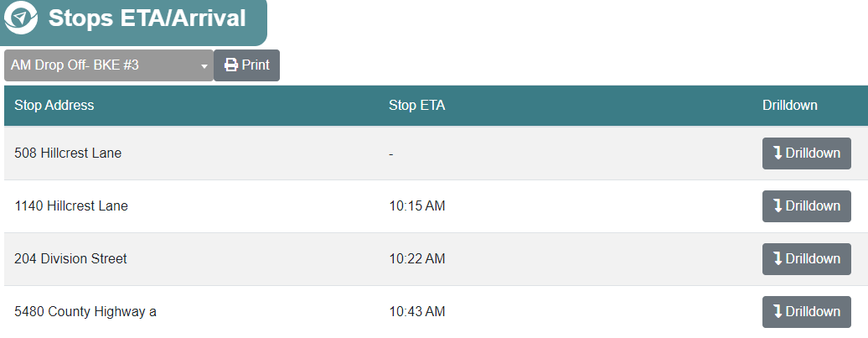Click the Drilldown arrow icon for 1140 Hillcrest Lane
The height and width of the screenshot is (338, 868).
778,205
